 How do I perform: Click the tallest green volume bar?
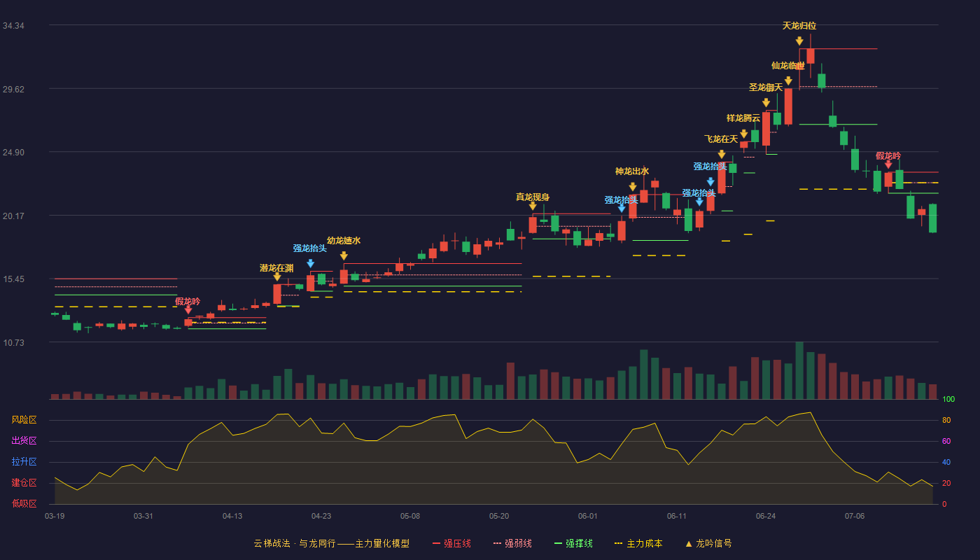(799, 370)
